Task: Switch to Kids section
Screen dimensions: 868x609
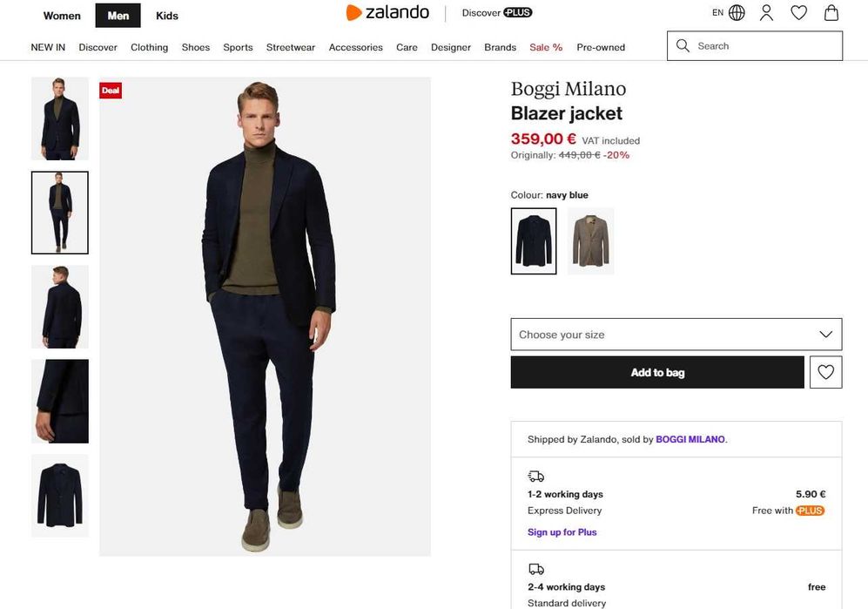Action: point(167,16)
